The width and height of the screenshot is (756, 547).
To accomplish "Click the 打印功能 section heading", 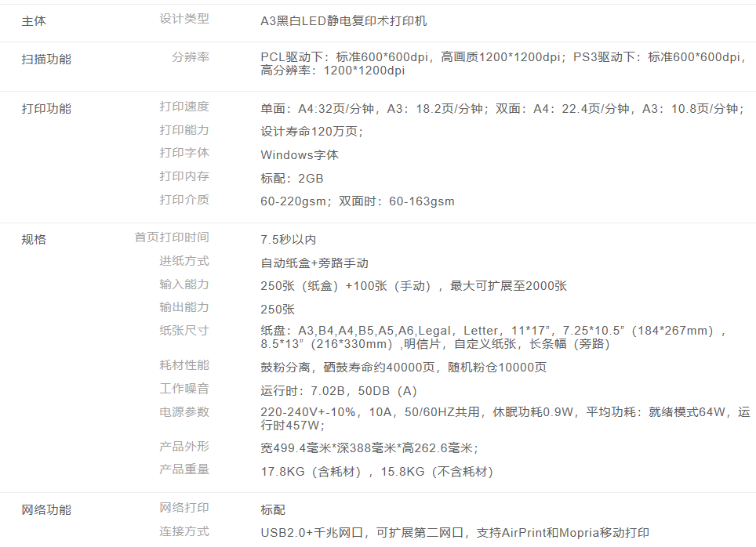I will 46,108.
